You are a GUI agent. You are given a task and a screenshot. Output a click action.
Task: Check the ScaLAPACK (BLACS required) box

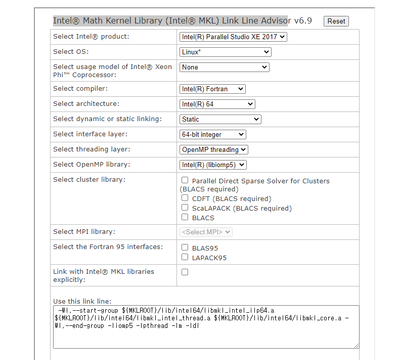coord(185,207)
